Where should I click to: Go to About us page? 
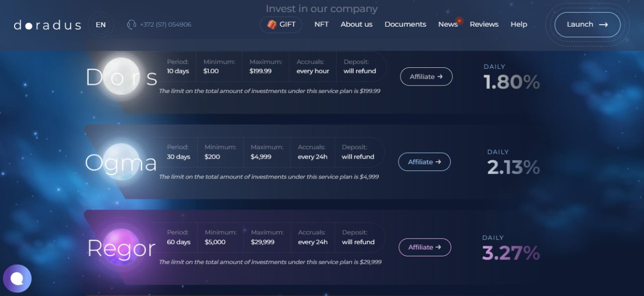(357, 24)
